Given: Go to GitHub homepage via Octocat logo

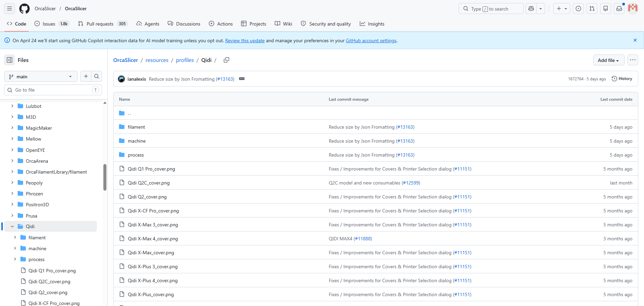Looking at the screenshot, I should point(24,9).
